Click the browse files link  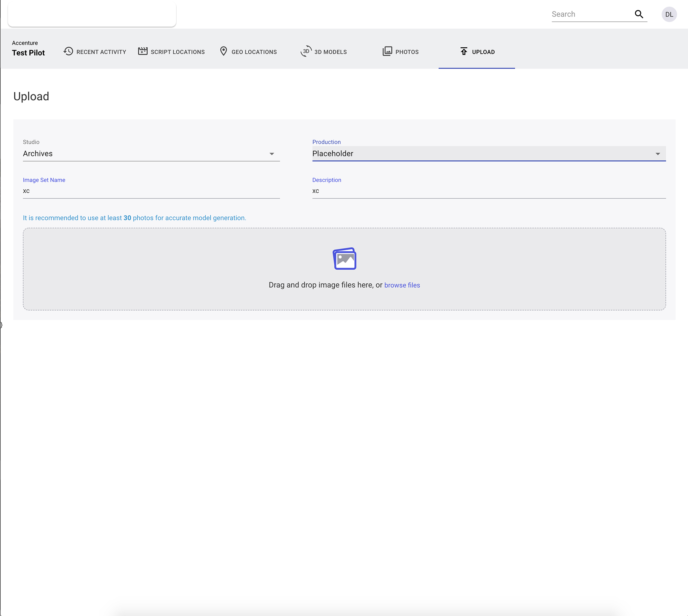click(402, 285)
